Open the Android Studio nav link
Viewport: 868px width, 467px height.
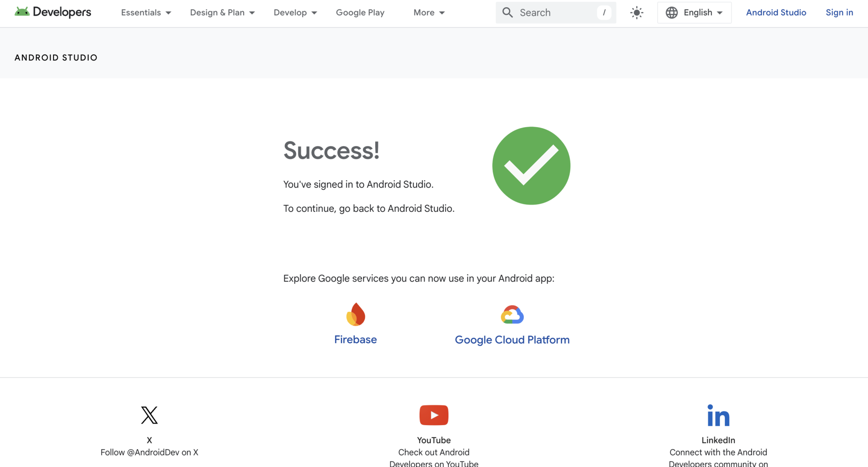pyautogui.click(x=776, y=13)
